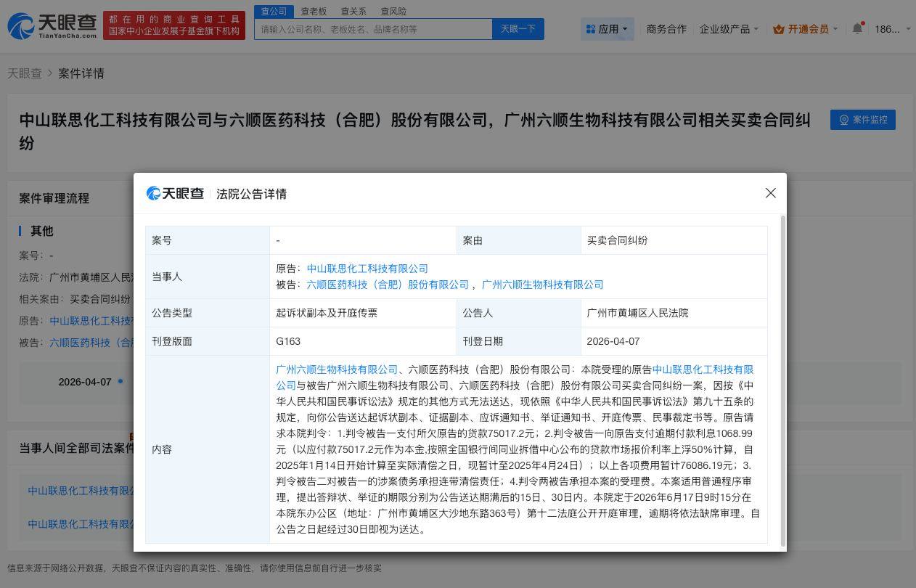916x588 pixels.
Task: Switch to the 查关系 search tab
Action: coord(353,11)
